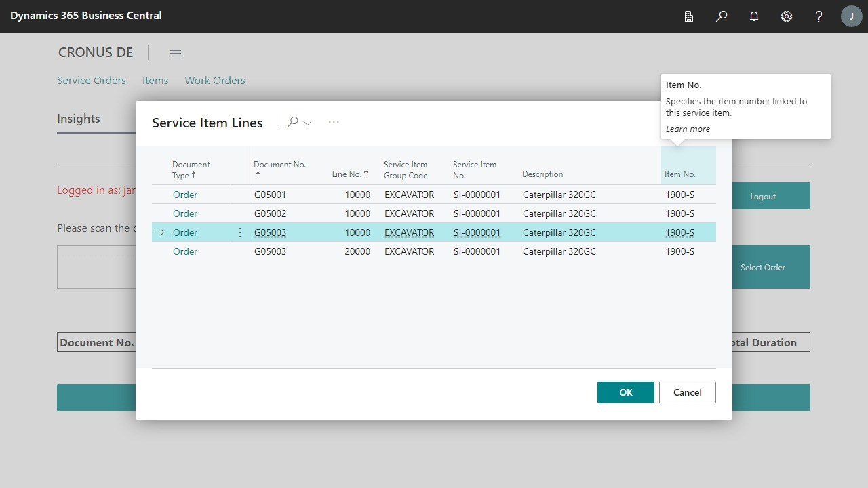Image resolution: width=868 pixels, height=488 pixels.
Task: Open the company environment picker icon
Action: (x=689, y=16)
